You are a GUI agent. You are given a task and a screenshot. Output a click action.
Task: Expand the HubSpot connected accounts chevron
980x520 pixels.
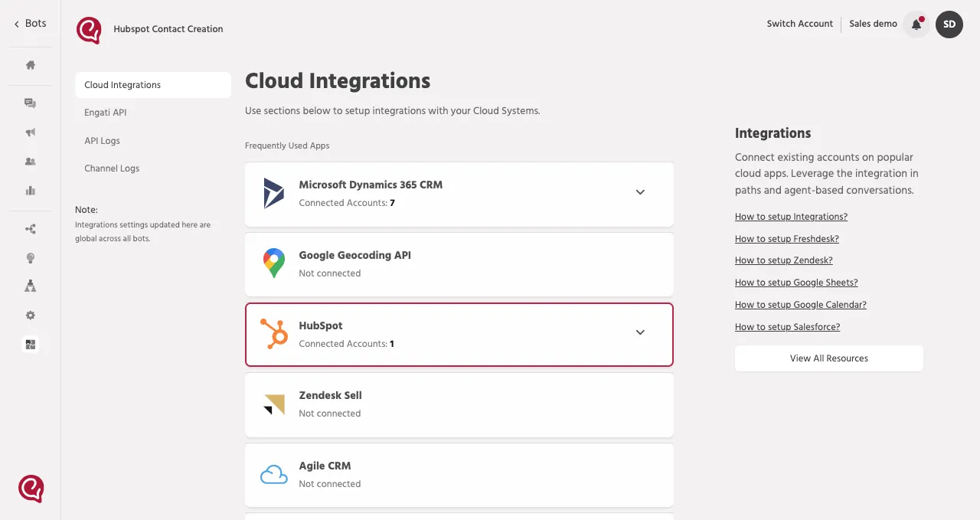pyautogui.click(x=641, y=332)
